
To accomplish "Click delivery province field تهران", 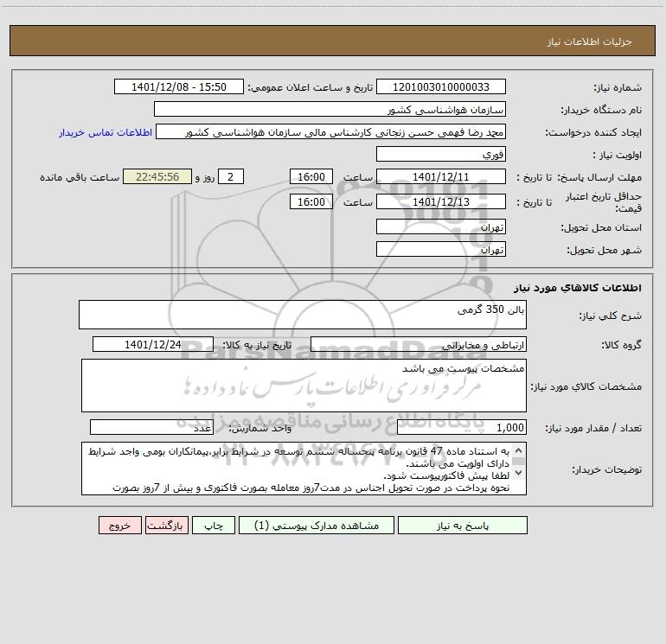I will 441,226.
